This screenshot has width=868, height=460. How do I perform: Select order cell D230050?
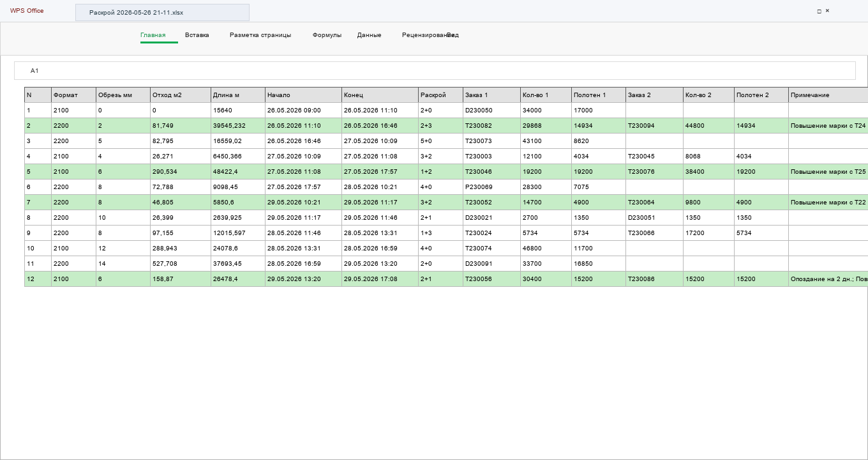(491, 111)
